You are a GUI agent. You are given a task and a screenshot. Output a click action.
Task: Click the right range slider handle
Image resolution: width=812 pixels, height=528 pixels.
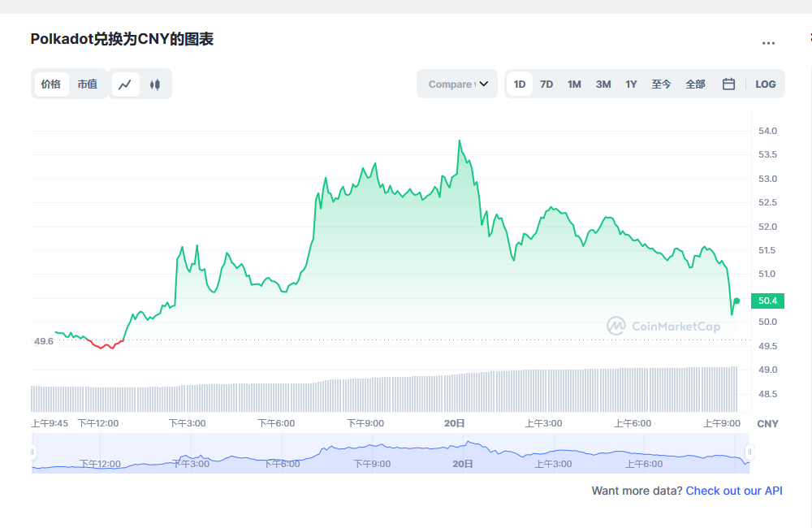tap(749, 452)
